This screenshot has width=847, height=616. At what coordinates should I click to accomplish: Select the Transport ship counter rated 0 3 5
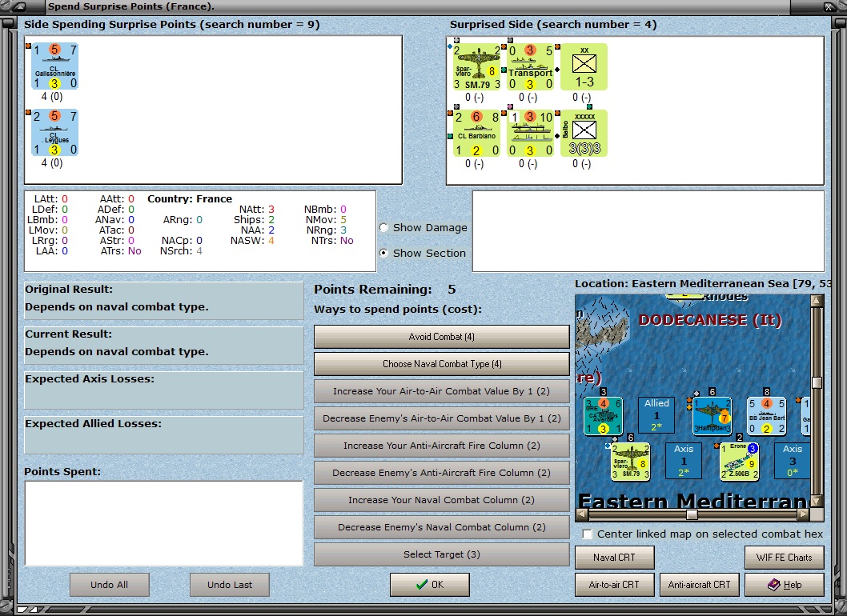tap(531, 67)
